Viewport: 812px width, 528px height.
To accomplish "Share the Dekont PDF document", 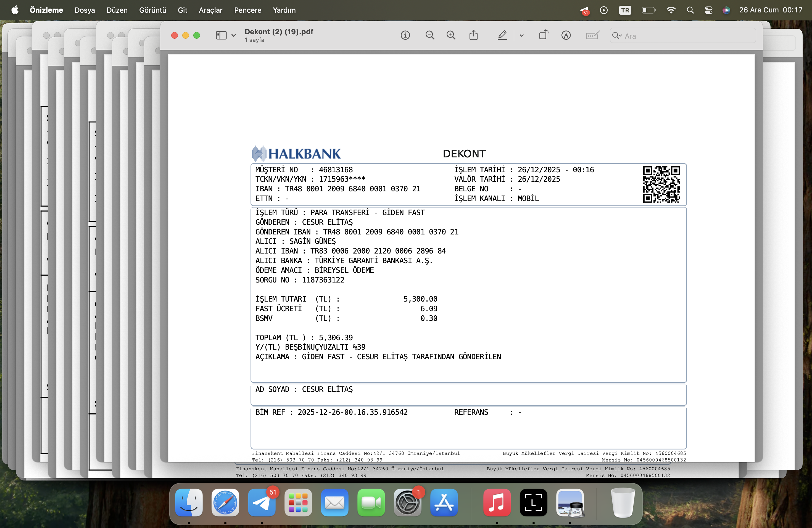I will click(x=473, y=35).
